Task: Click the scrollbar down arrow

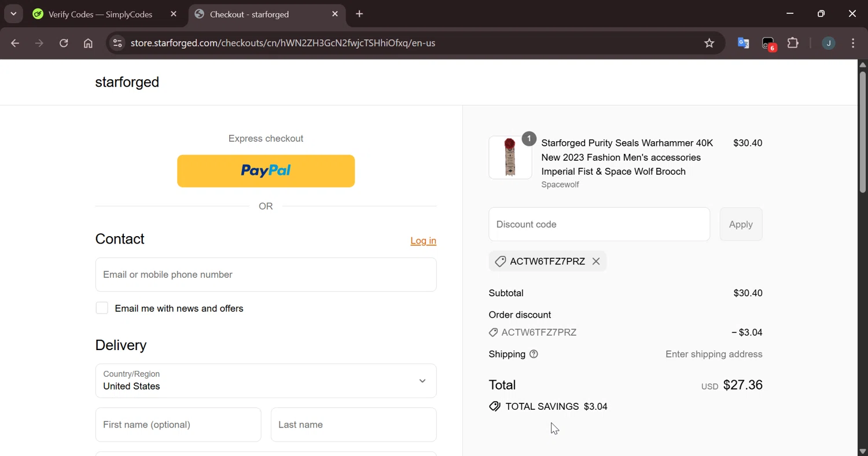Action: click(863, 451)
